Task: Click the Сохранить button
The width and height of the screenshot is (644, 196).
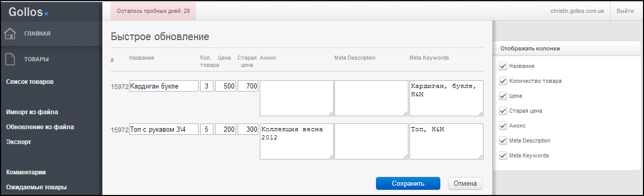Action: (408, 184)
